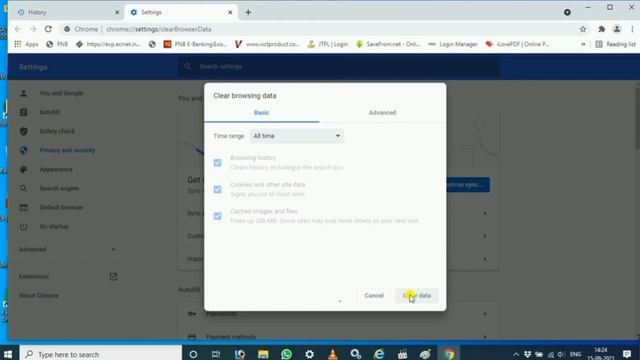Show hidden system tray icons
This screenshot has width=640, height=360.
(x=516, y=354)
